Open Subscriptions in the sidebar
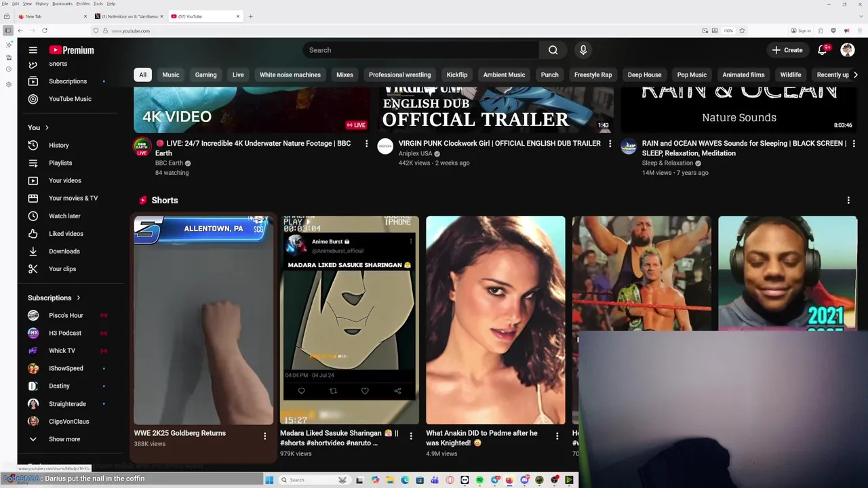The width and height of the screenshot is (868, 488). (68, 81)
